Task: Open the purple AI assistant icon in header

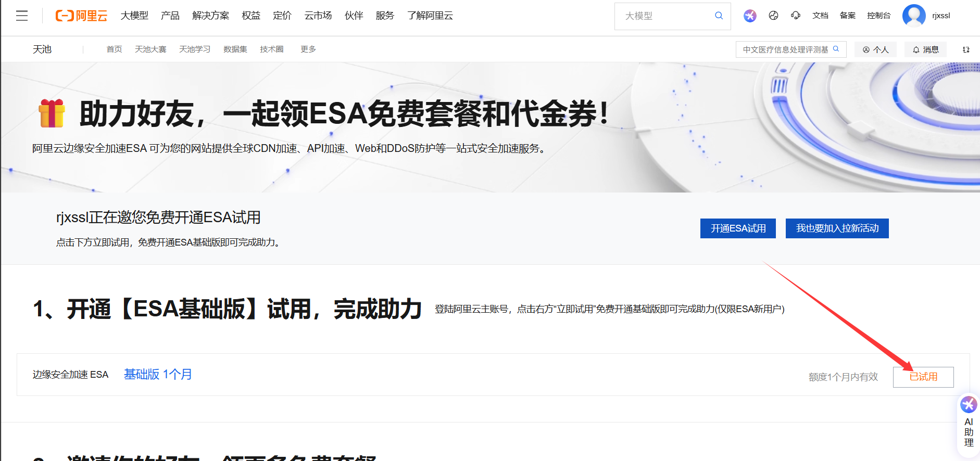Action: [x=750, y=16]
